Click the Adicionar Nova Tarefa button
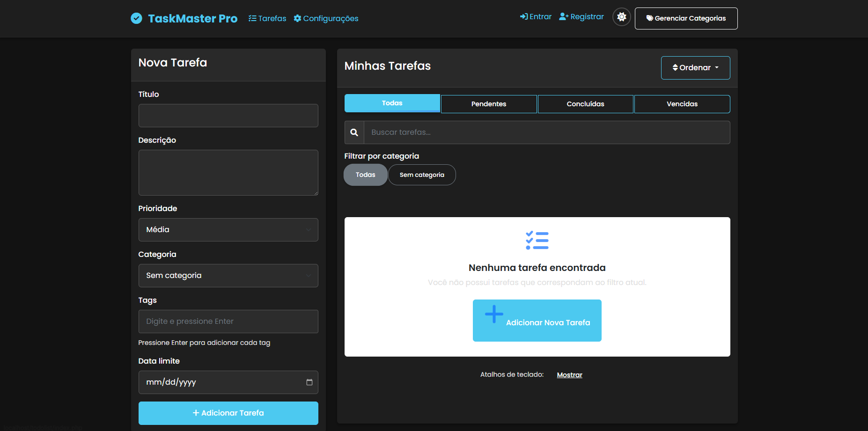The width and height of the screenshot is (868, 431). coord(537,321)
